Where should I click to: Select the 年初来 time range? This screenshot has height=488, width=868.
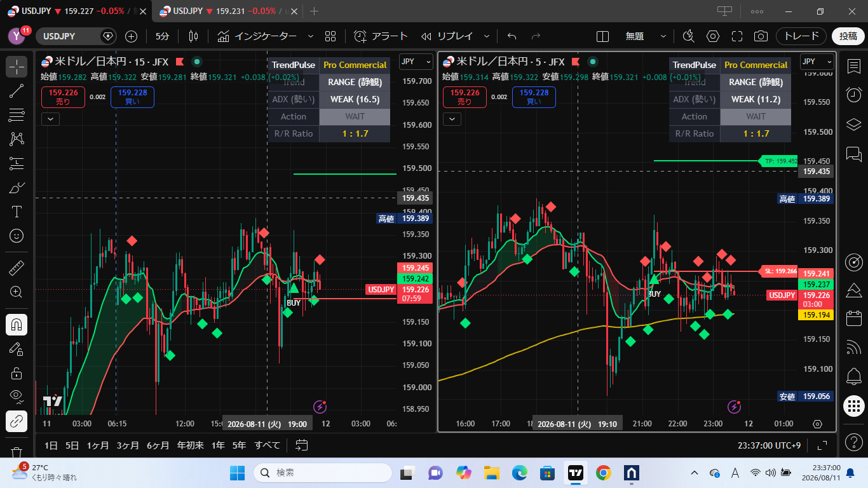pyautogui.click(x=190, y=445)
